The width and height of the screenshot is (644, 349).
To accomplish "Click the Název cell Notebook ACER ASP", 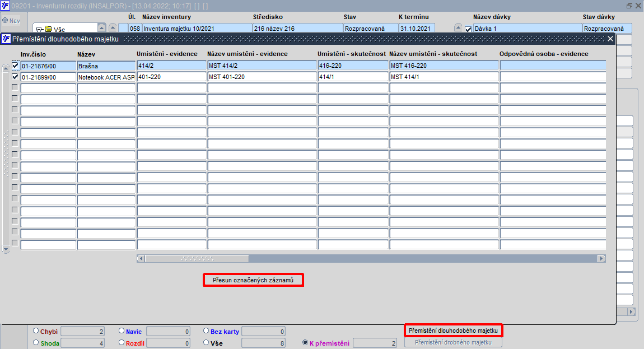I will point(106,77).
